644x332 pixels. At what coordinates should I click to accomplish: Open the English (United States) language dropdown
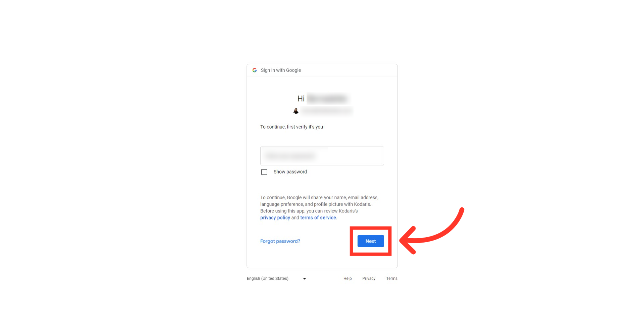point(277,278)
